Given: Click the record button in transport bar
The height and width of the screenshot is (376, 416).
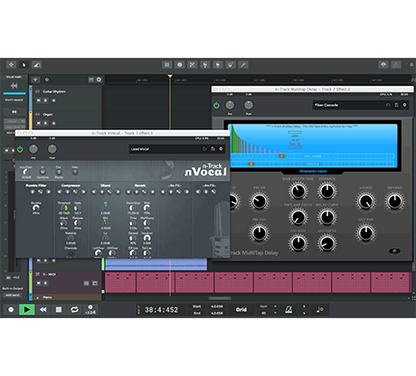Looking at the screenshot, I should coord(11,310).
